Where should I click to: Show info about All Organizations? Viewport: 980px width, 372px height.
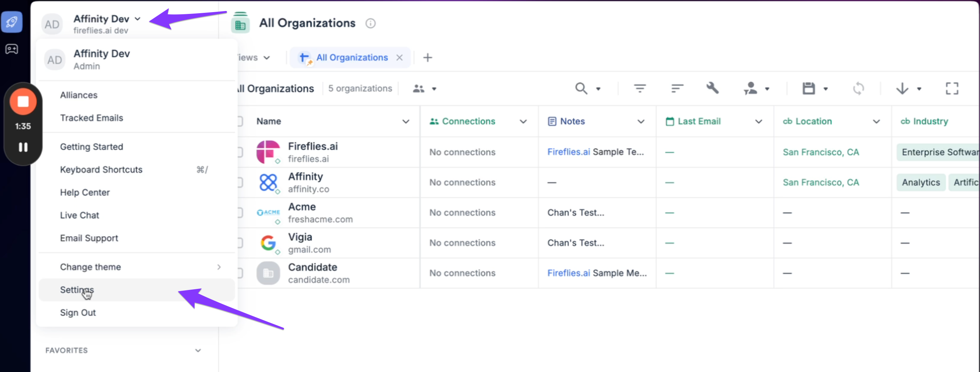tap(371, 23)
